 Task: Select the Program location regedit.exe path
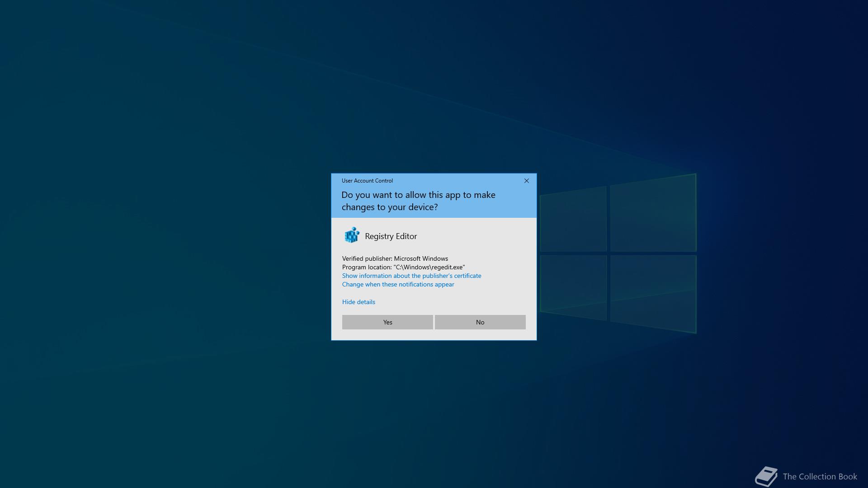click(x=403, y=267)
